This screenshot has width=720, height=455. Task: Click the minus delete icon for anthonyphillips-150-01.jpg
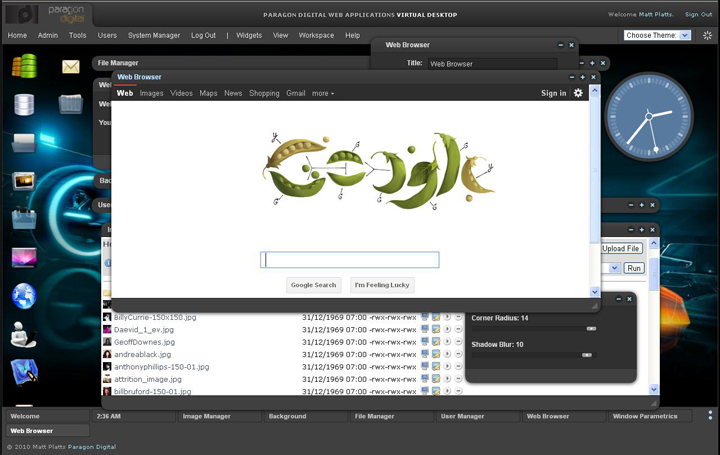[x=458, y=366]
